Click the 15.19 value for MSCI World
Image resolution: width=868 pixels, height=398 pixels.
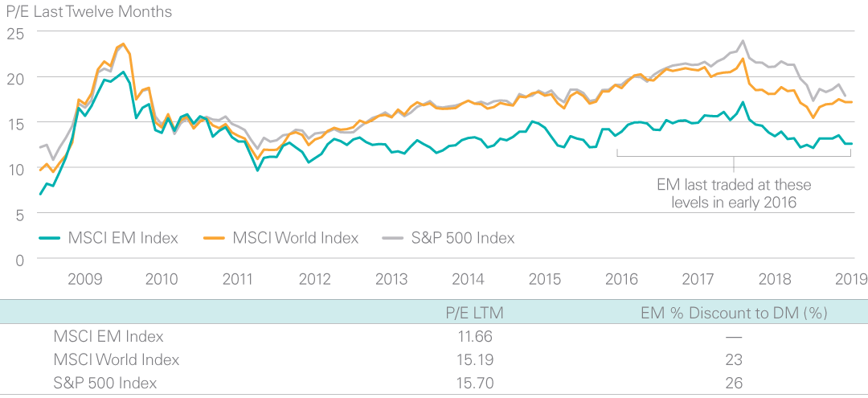[x=474, y=359]
